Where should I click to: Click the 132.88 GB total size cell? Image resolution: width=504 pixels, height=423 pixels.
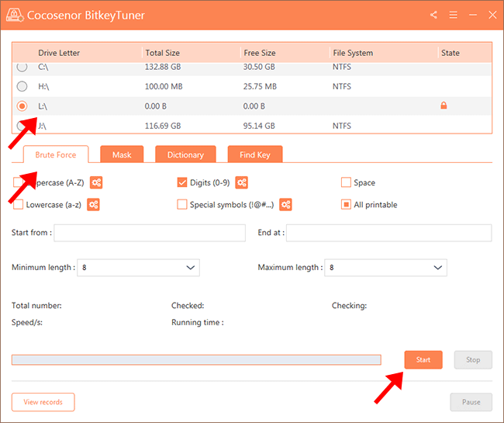point(163,67)
